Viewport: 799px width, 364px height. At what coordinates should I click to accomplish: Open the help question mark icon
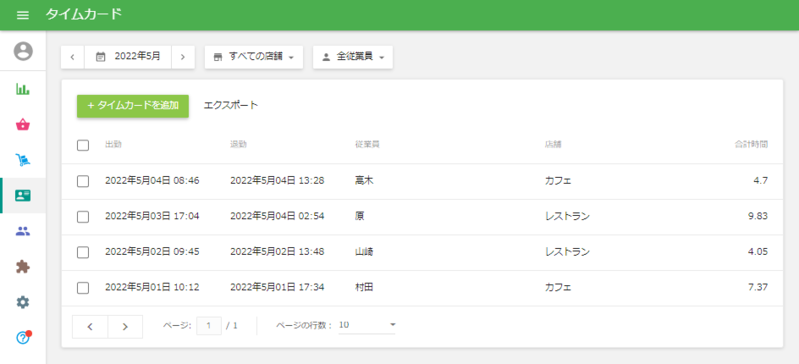point(23,337)
